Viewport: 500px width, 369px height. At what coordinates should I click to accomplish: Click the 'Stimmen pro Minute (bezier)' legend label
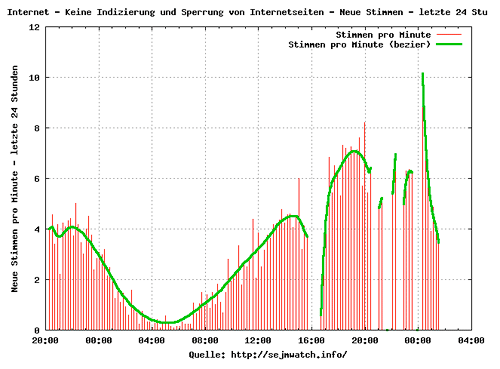tap(359, 44)
